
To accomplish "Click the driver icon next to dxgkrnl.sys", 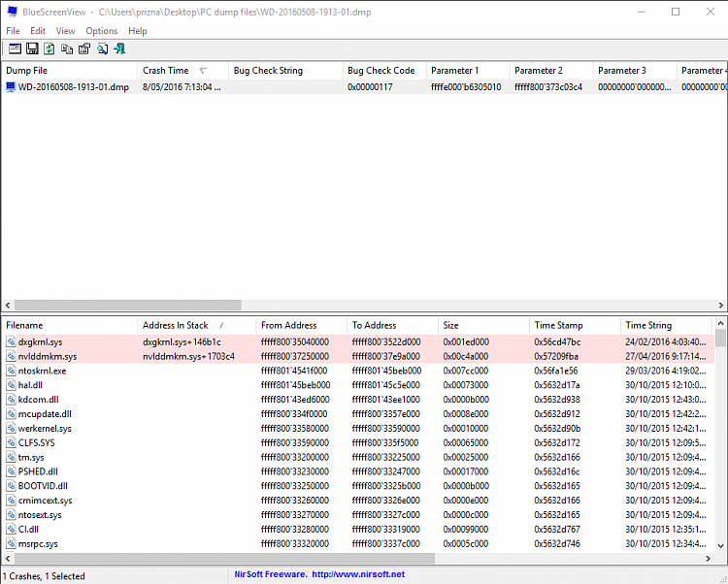I will (x=11, y=341).
